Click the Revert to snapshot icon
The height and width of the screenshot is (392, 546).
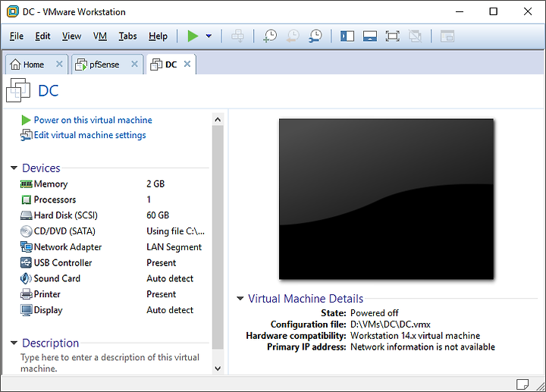pyautogui.click(x=293, y=36)
